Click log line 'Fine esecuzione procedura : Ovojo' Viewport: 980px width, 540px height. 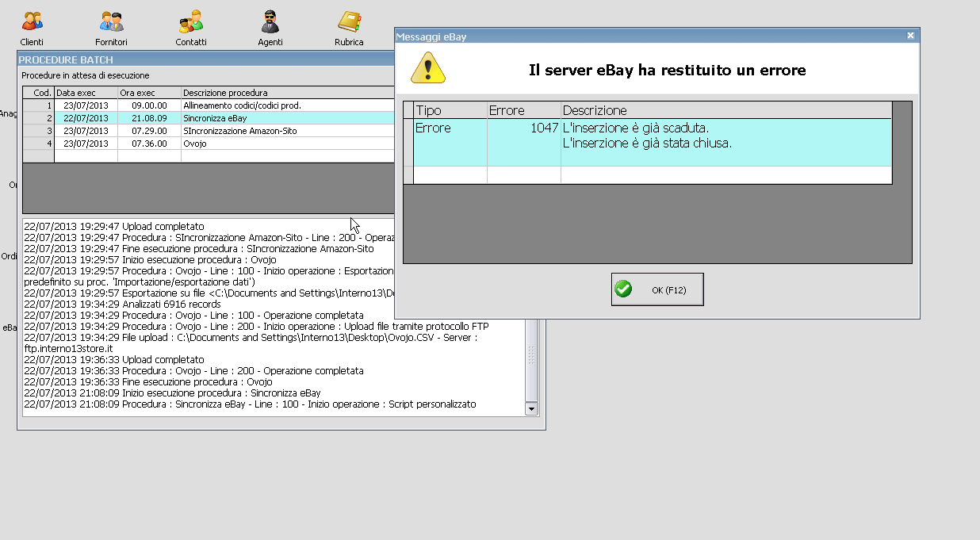point(148,381)
